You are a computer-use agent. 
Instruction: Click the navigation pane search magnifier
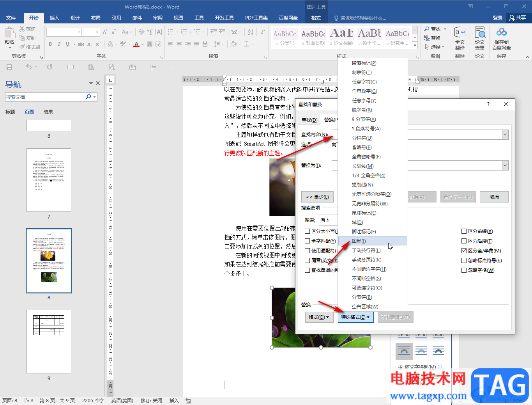pos(88,97)
